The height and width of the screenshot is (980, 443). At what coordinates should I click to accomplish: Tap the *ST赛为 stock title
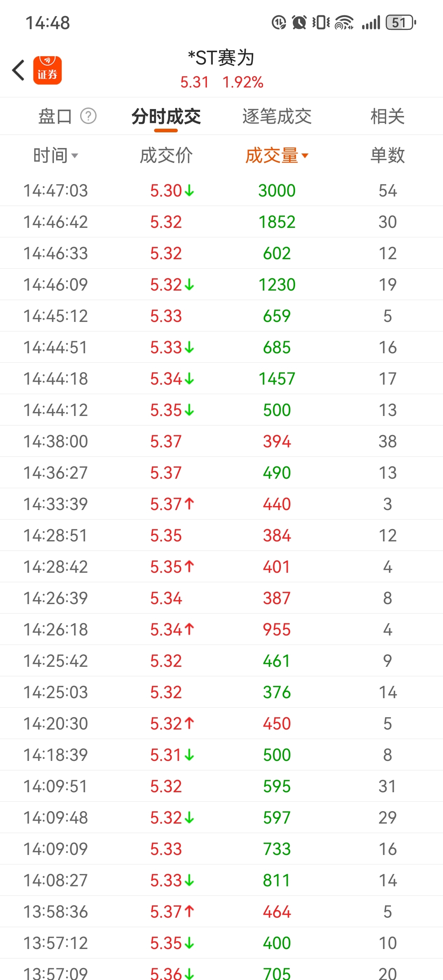pos(221,58)
